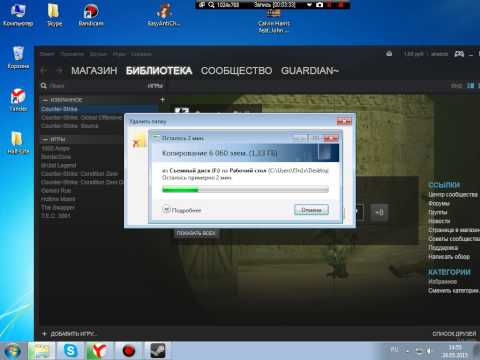Select Hotline Miami in the games list
480x360 pixels.
coord(58,199)
